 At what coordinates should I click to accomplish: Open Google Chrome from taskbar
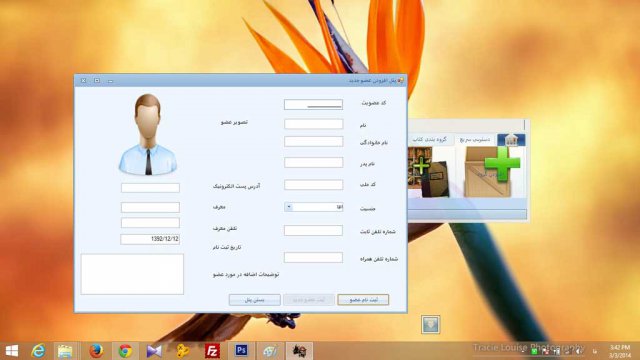125,351
